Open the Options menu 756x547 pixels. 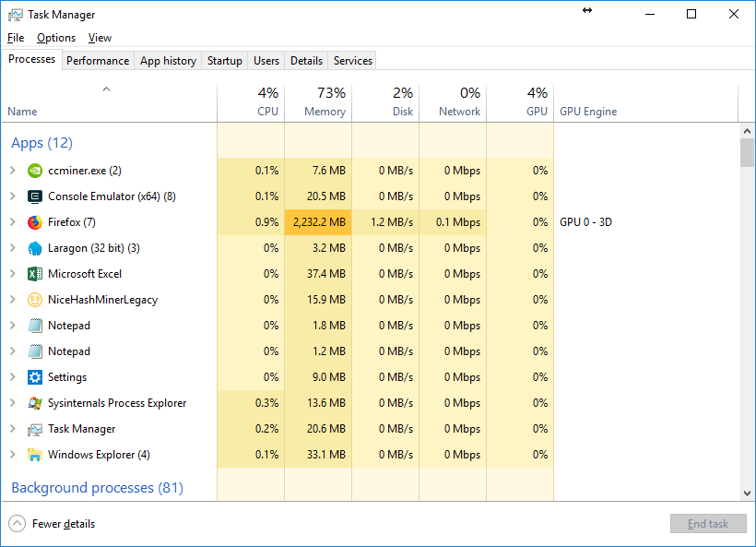click(x=56, y=38)
